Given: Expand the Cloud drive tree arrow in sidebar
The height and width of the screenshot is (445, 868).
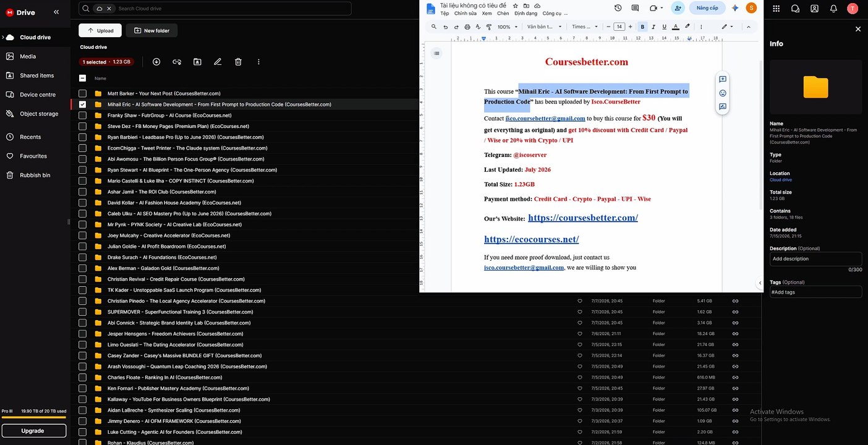Looking at the screenshot, I should 2,37.
